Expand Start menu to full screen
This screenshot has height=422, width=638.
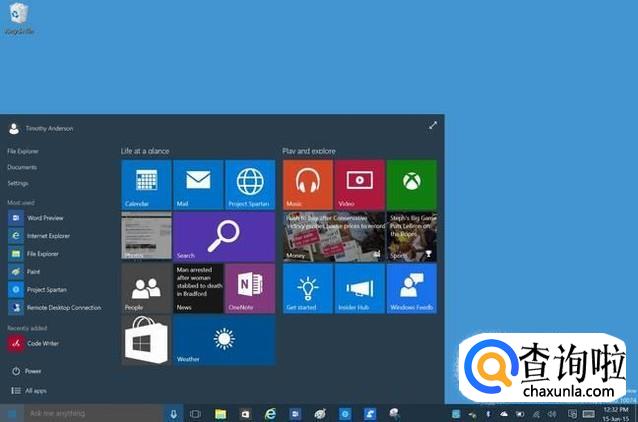433,125
